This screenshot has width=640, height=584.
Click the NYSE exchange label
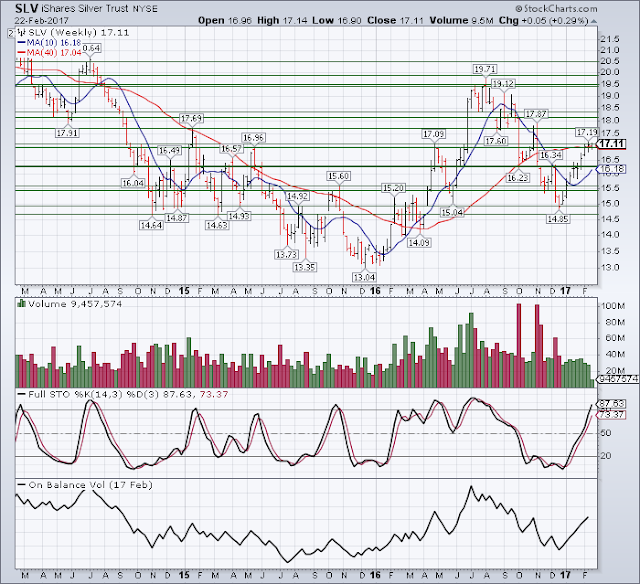pos(145,9)
